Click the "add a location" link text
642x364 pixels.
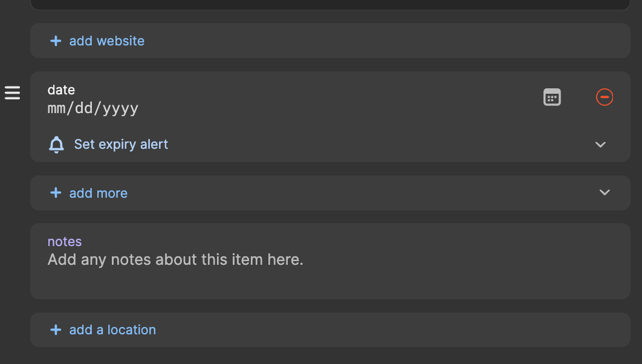click(113, 330)
